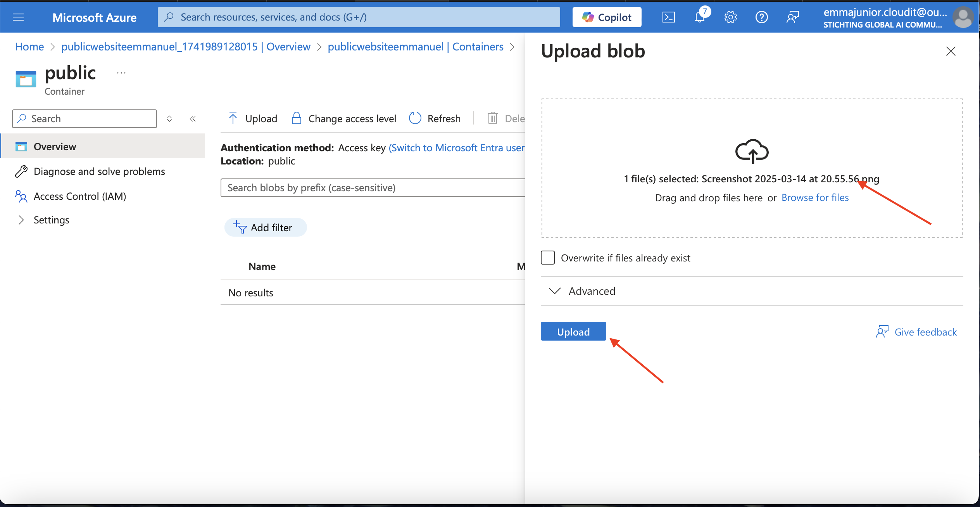Click the lock icon for access level
Viewport: 980px width, 507px height.
pos(297,118)
